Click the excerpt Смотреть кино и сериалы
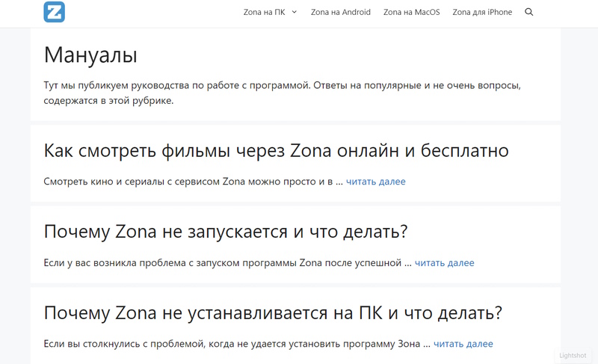Viewport: 598px width, 364px height. [193, 182]
